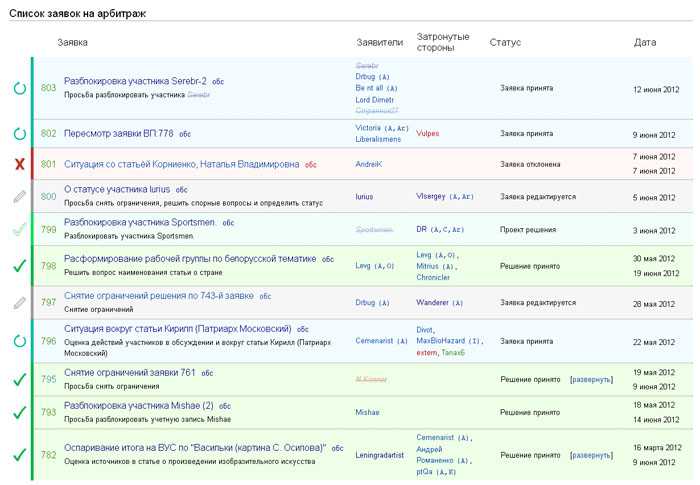Open the 'Разблокировка участника Serebr-2' request

[135, 81]
